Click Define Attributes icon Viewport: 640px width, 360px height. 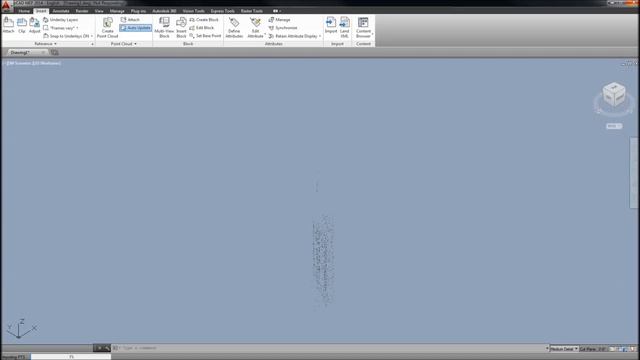tap(234, 27)
